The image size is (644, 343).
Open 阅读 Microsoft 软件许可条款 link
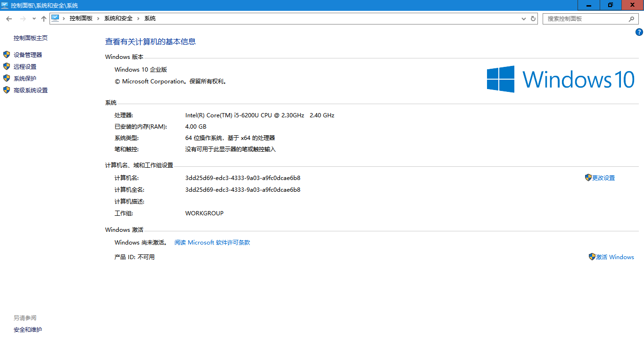212,243
